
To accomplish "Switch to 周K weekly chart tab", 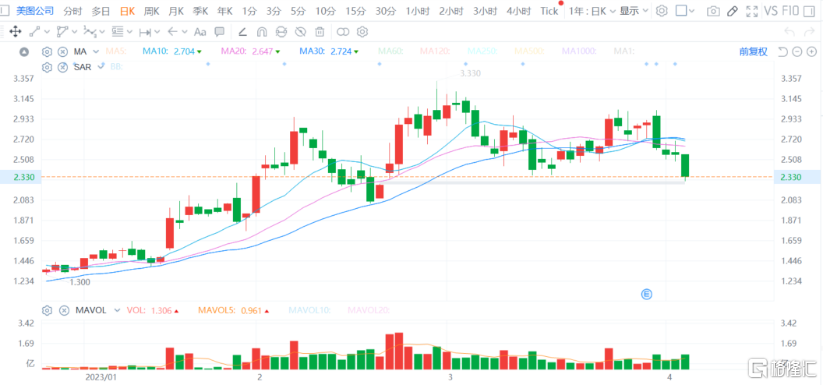I will click(x=153, y=10).
